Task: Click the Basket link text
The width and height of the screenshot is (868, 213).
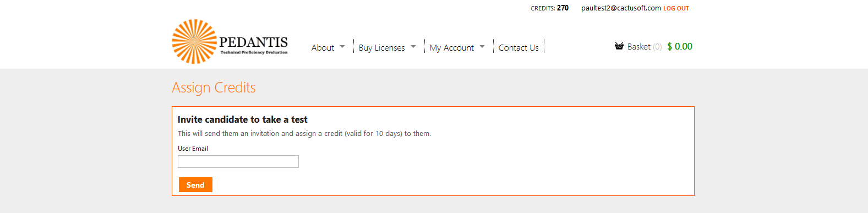Action: [x=638, y=47]
